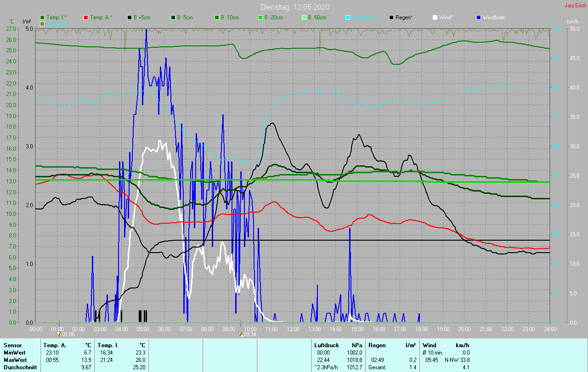Image resolution: width=588 pixels, height=372 pixels.
Task: Click the olive Empfang legend square
Action: point(43,23)
